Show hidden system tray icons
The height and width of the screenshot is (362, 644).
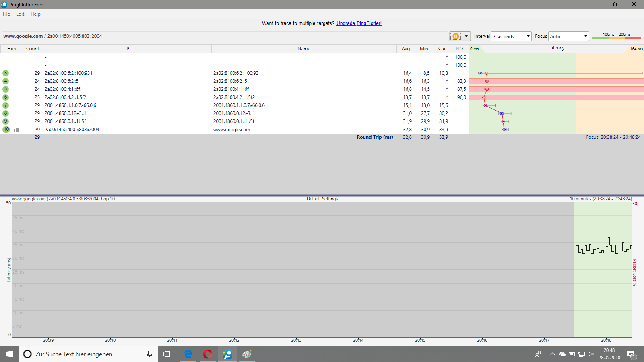pyautogui.click(x=552, y=354)
